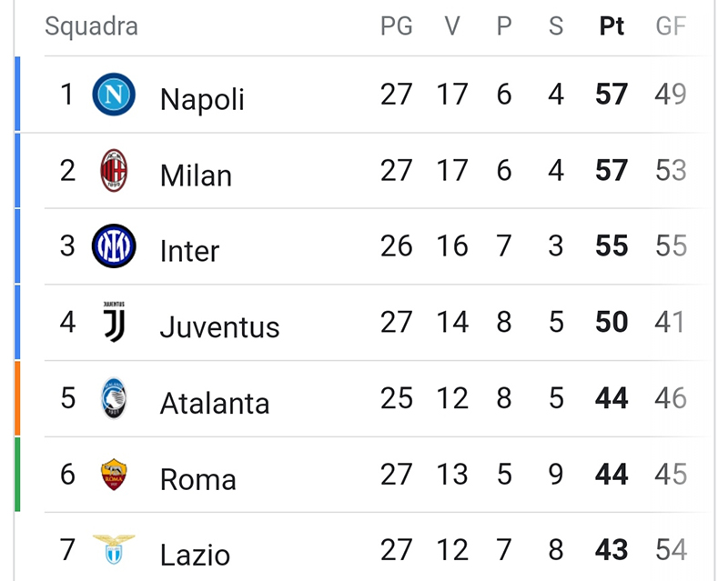728x581 pixels.
Task: Open the Juventus team name link
Action: coord(219,326)
